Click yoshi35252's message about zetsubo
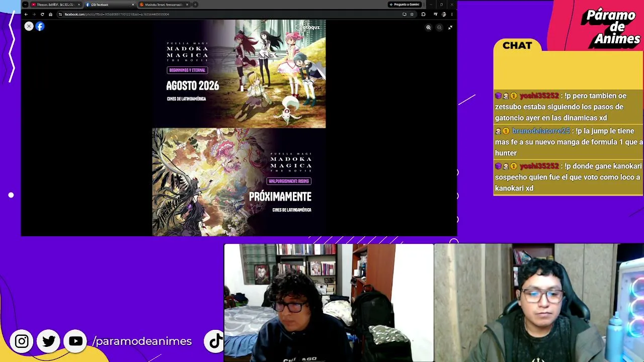 click(568, 107)
